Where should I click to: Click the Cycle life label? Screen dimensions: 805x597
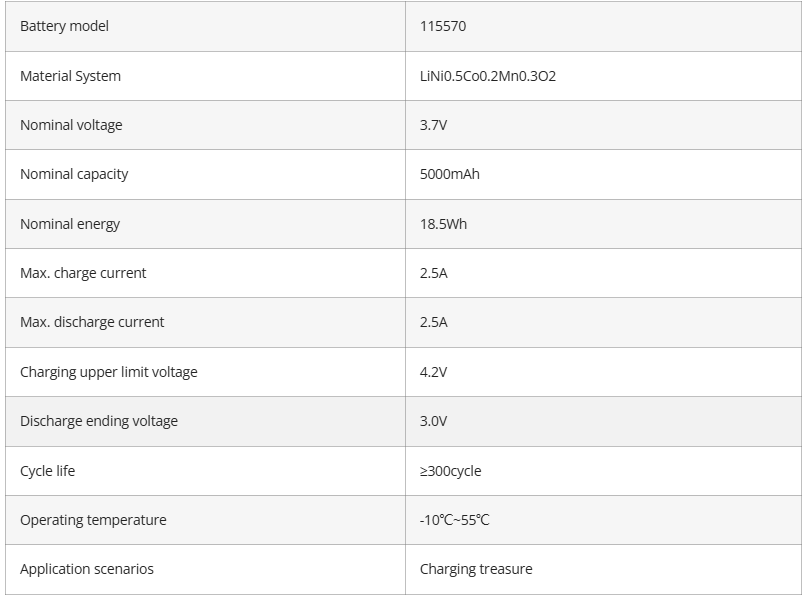tap(47, 471)
